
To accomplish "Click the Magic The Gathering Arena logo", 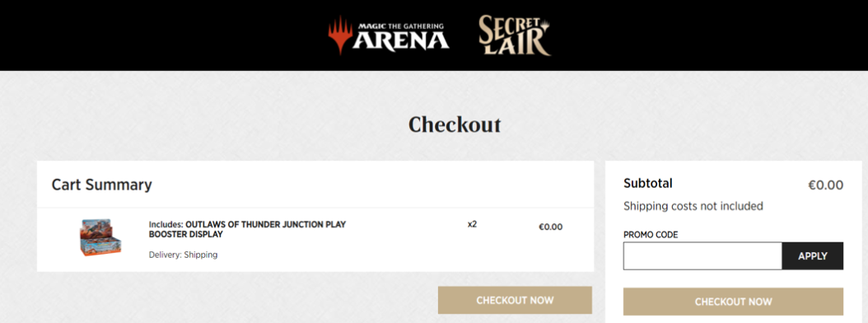I will 389,35.
